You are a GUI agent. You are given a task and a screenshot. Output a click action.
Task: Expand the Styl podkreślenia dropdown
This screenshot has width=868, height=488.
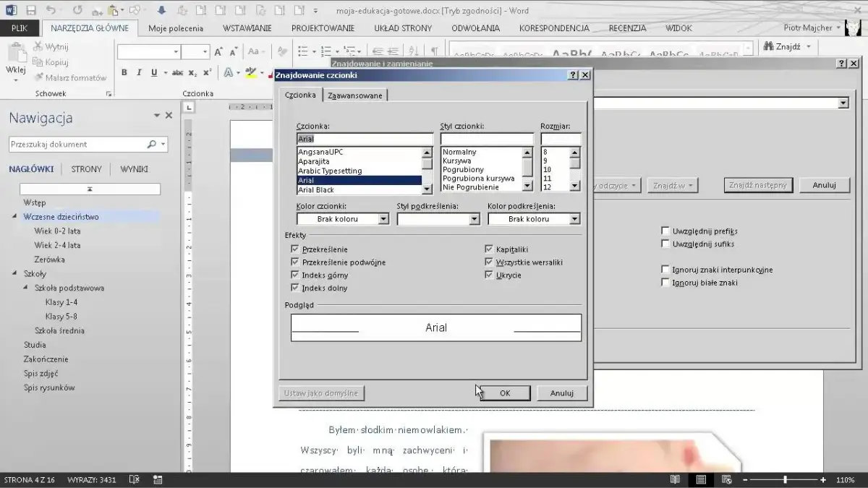(438, 219)
